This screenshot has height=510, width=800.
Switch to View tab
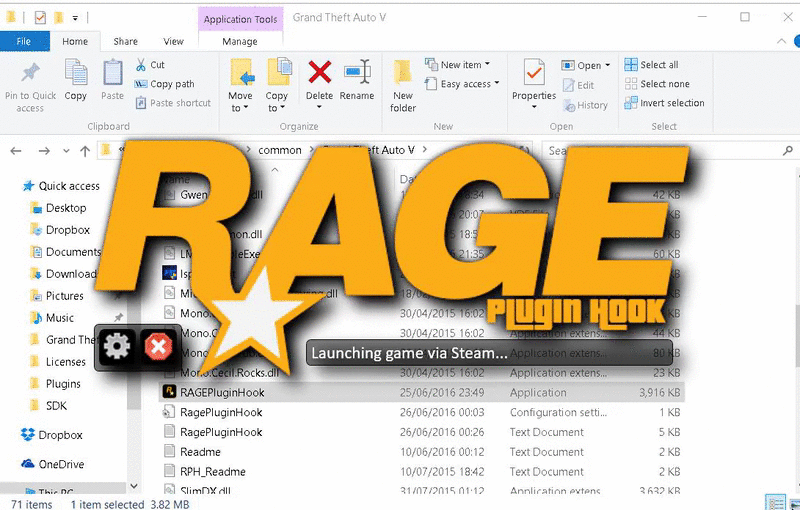[173, 41]
